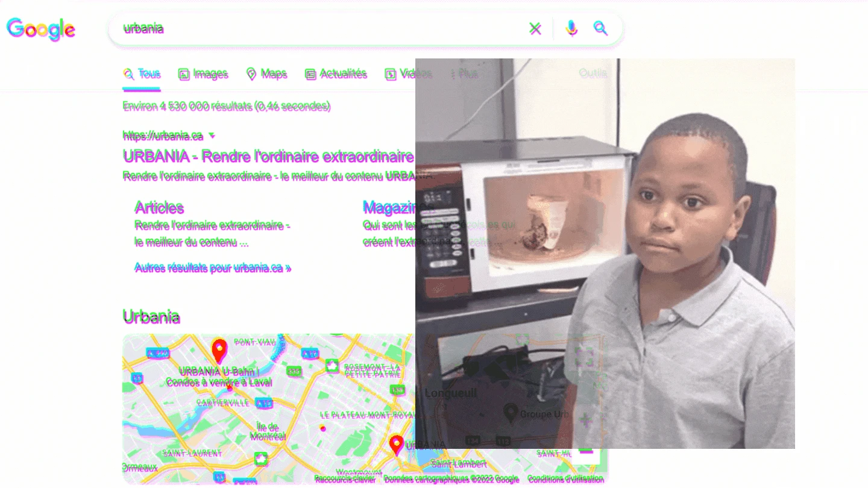Expand the arrow next to https://urbania.ca
This screenshot has height=488, width=868.
point(212,136)
